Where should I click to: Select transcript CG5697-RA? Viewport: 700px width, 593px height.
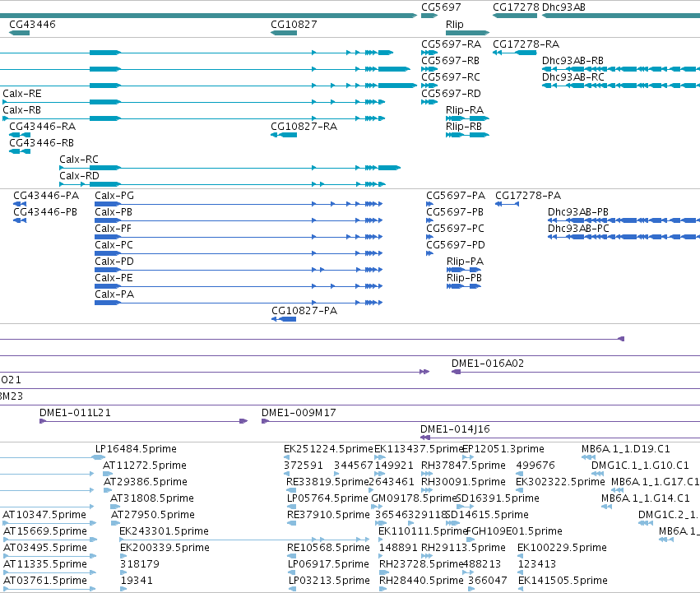[451, 44]
